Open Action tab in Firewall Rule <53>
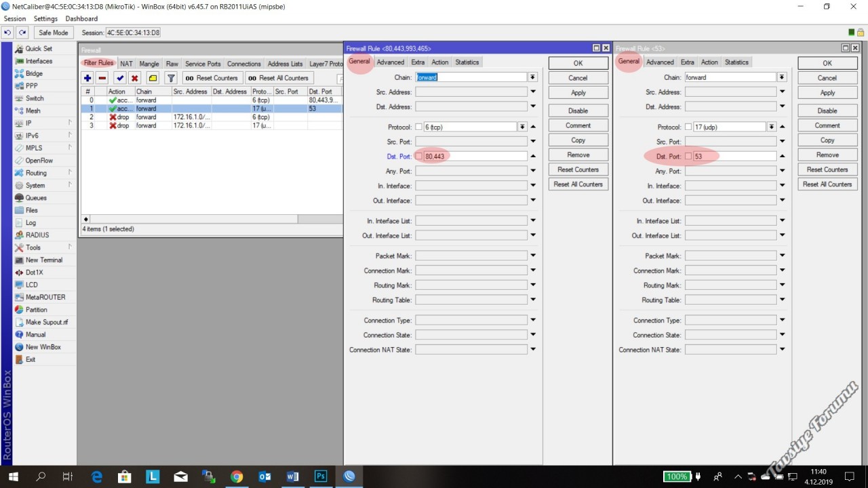 point(709,62)
